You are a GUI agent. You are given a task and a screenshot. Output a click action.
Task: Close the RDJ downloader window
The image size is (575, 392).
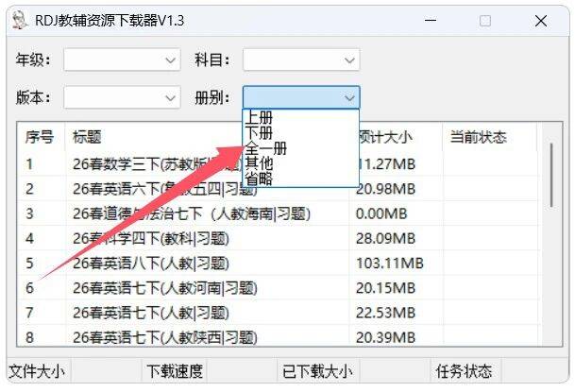(539, 20)
